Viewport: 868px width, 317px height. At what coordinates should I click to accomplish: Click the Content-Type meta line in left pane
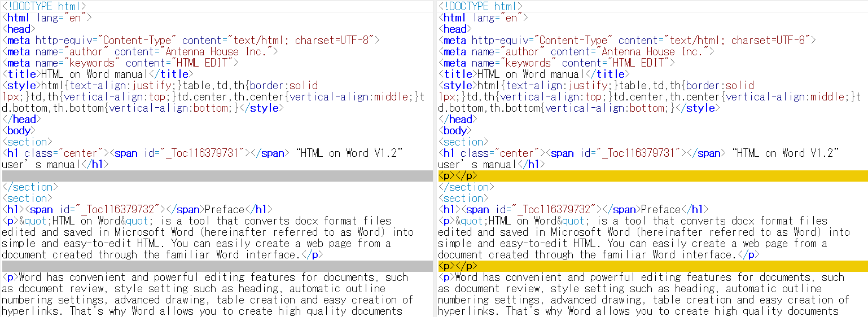[x=191, y=40]
